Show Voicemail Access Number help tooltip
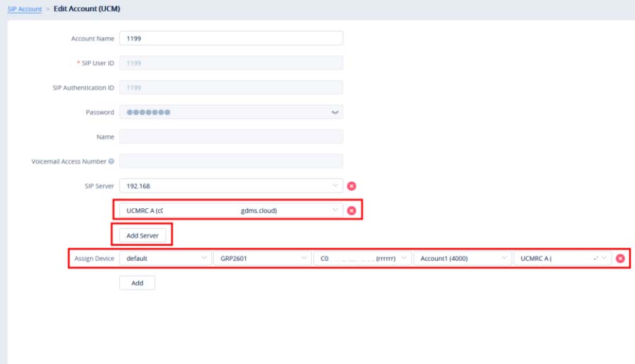Screen dimensions: 635x364 click(111, 161)
